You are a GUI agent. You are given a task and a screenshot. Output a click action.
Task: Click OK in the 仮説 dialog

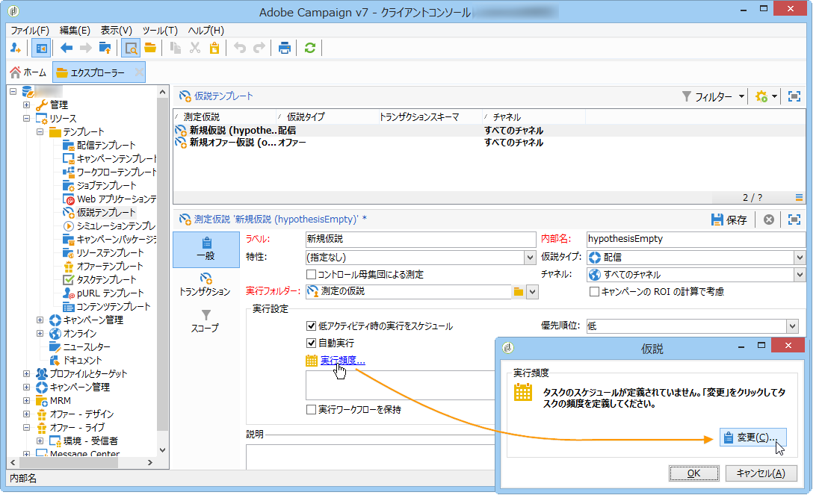click(694, 473)
